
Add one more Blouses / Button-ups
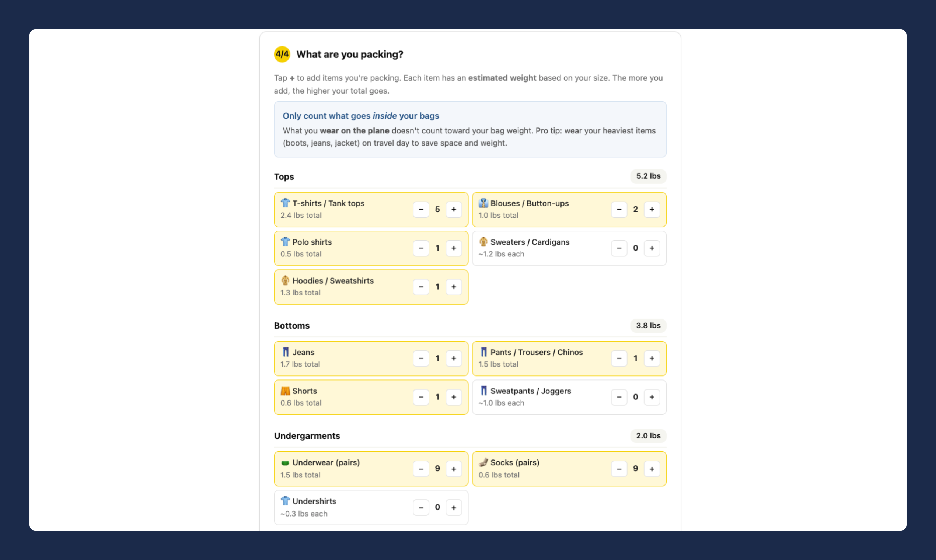click(x=652, y=209)
